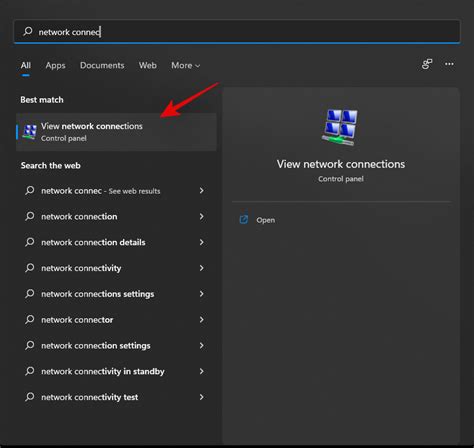The height and width of the screenshot is (448, 474).
Task: Open the search feedback people icon
Action: pyautogui.click(x=427, y=64)
